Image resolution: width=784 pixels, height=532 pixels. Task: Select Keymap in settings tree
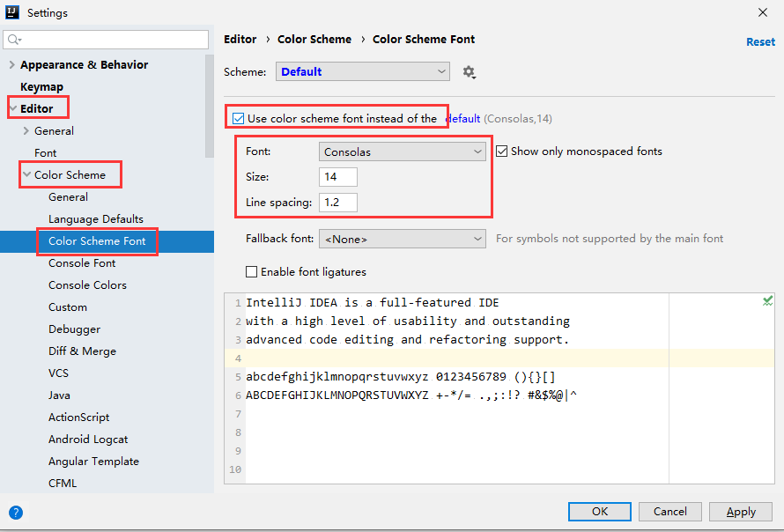pos(41,86)
